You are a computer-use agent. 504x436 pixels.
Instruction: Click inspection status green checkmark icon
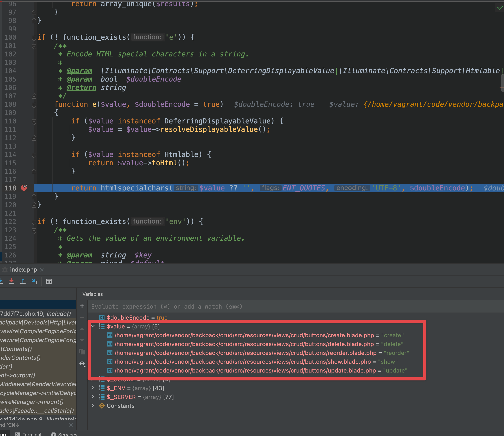tap(499, 8)
